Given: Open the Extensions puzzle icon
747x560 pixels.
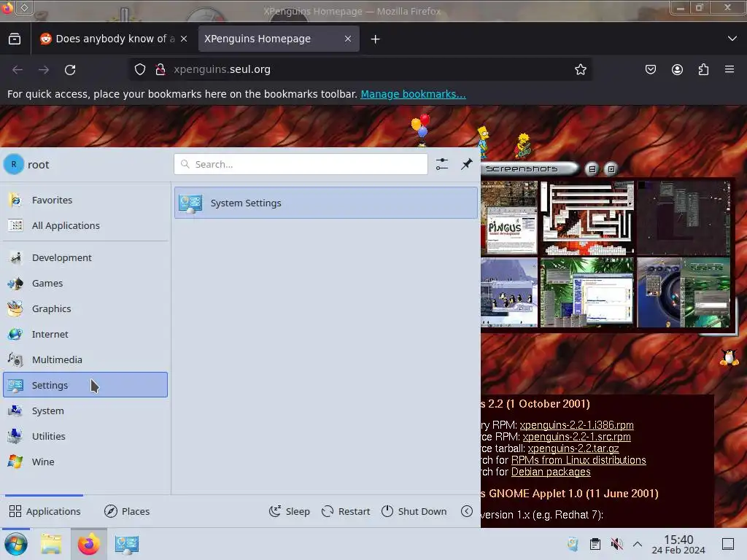Looking at the screenshot, I should [x=703, y=69].
